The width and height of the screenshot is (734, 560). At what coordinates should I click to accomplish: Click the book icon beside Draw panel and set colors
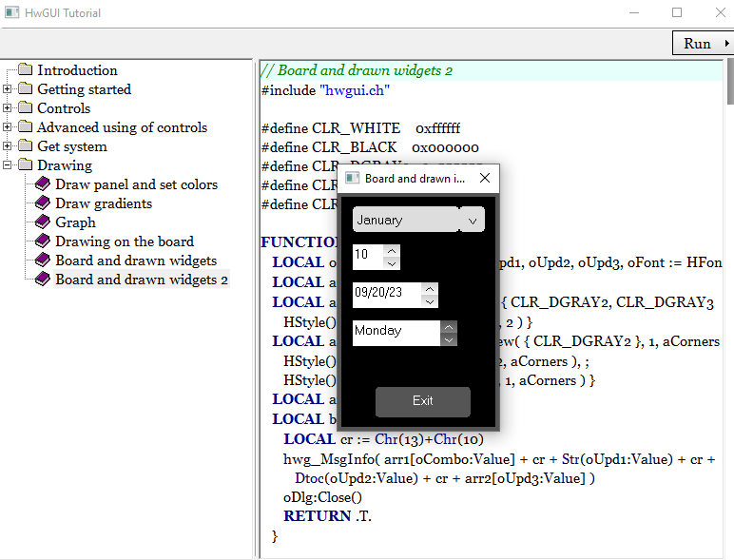(43, 184)
